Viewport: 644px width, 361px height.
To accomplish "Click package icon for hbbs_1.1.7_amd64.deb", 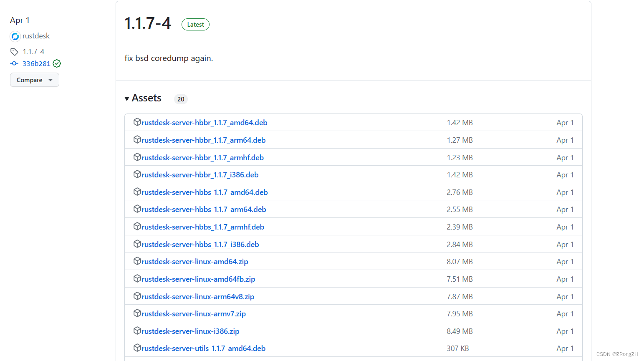I will point(137,192).
